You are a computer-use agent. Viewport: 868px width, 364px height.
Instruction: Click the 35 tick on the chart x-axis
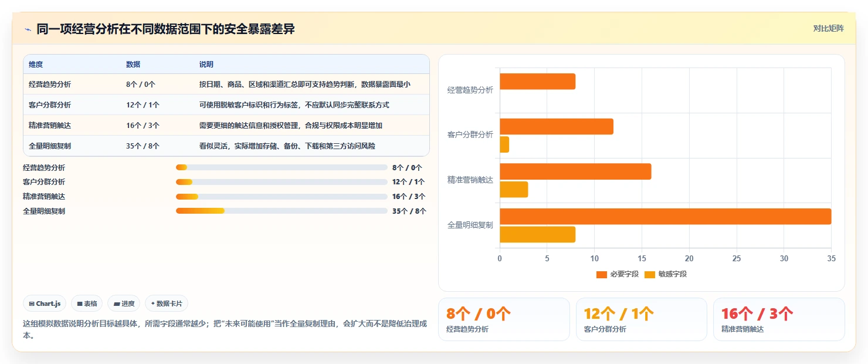point(831,258)
